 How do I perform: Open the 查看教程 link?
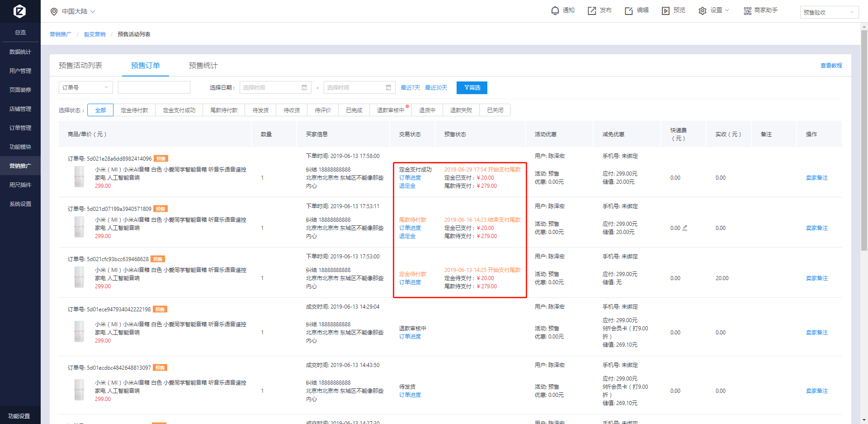(x=831, y=66)
